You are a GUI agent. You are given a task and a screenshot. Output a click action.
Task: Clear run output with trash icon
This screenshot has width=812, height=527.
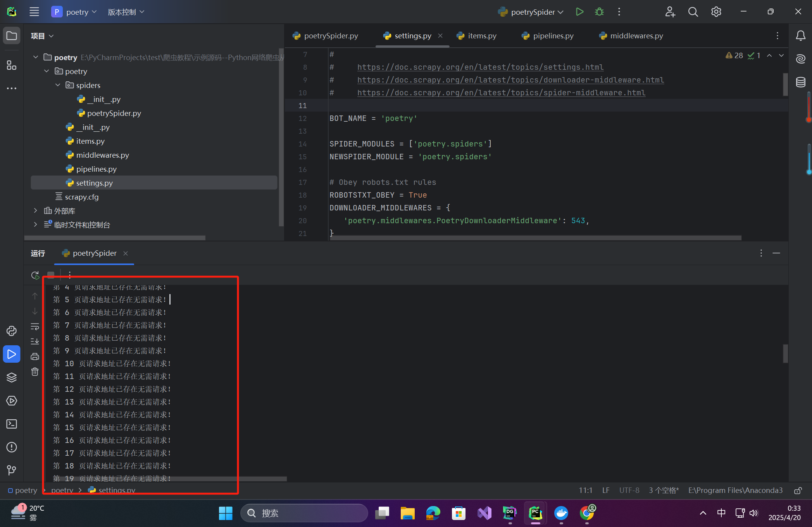35,372
